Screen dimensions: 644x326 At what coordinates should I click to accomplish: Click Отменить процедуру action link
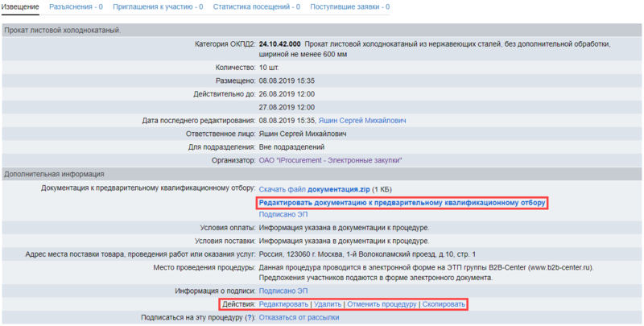click(x=382, y=304)
